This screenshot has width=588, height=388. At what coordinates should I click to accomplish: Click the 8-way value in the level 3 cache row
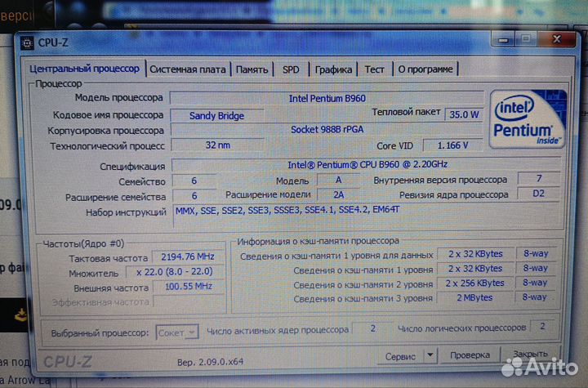tap(535, 297)
